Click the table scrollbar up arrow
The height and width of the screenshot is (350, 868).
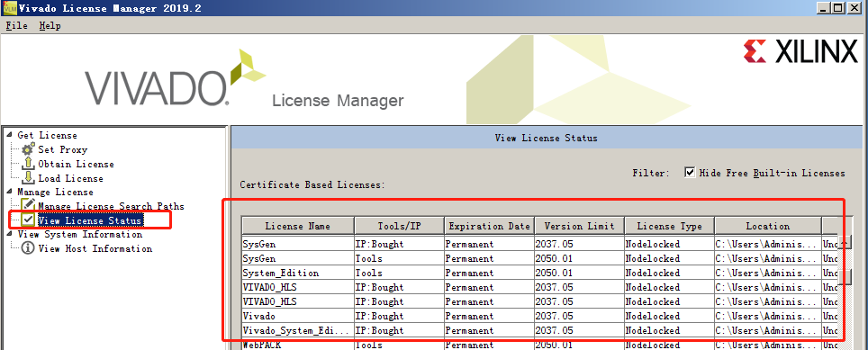click(x=845, y=242)
